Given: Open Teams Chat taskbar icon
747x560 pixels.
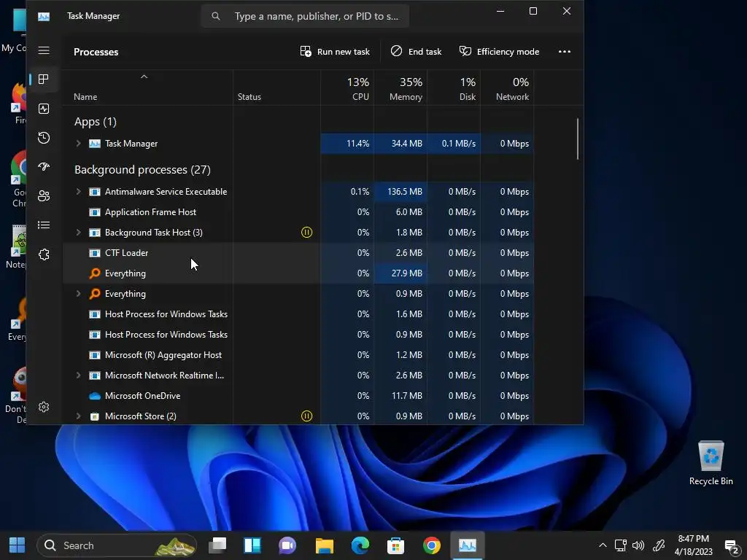Looking at the screenshot, I should (x=287, y=545).
